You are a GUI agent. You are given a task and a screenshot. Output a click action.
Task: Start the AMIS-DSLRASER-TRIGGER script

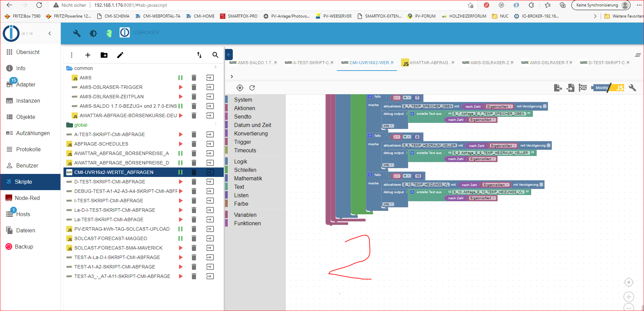tap(181, 87)
